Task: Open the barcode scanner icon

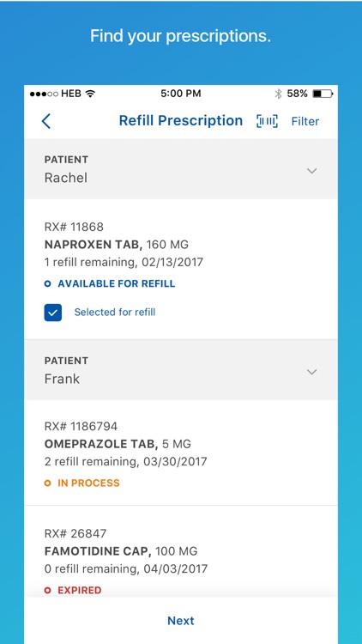Action: click(x=267, y=121)
